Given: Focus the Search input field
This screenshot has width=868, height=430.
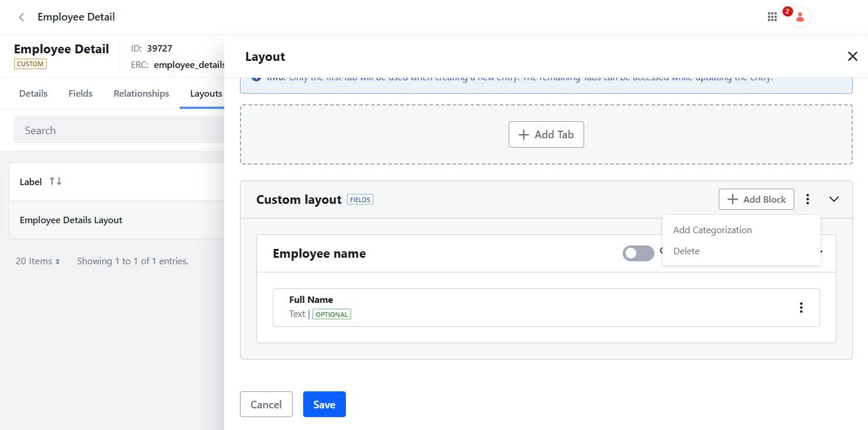Looking at the screenshot, I should tap(119, 130).
